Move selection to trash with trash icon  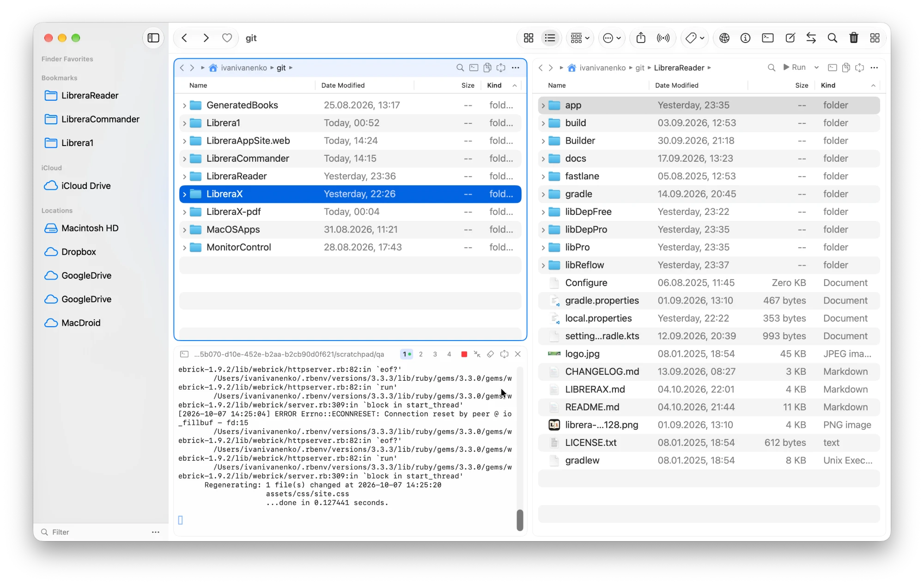pos(854,38)
